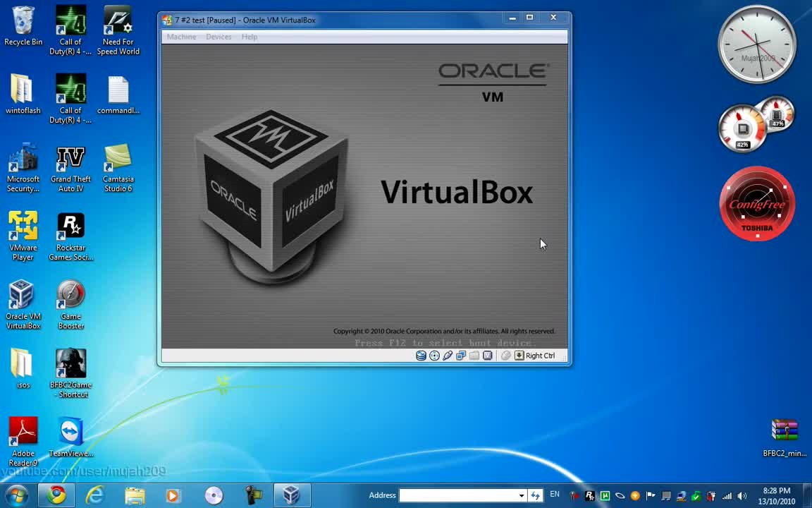Click the Right Ctrl host key indicator
The image size is (812, 508).
pos(535,356)
